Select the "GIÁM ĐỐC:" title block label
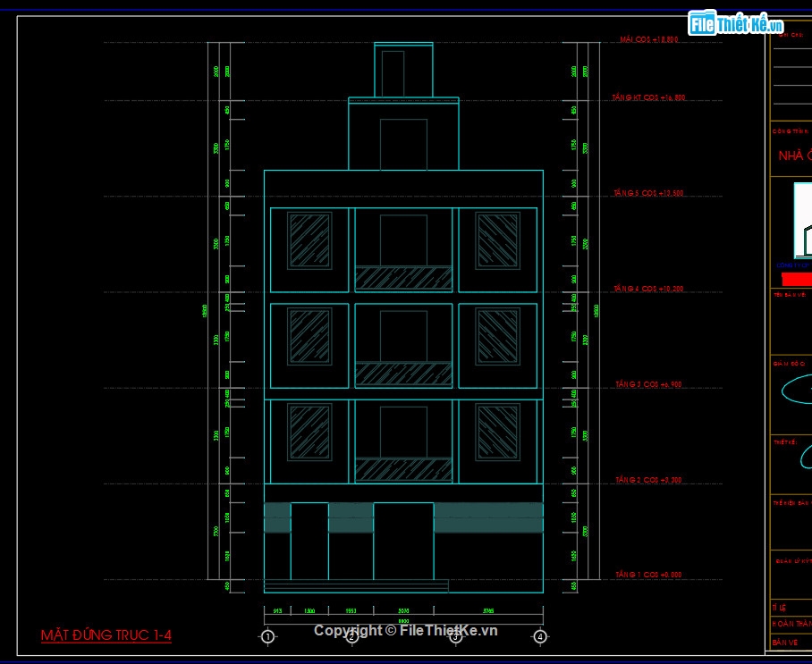The height and width of the screenshot is (664, 812). click(x=790, y=364)
